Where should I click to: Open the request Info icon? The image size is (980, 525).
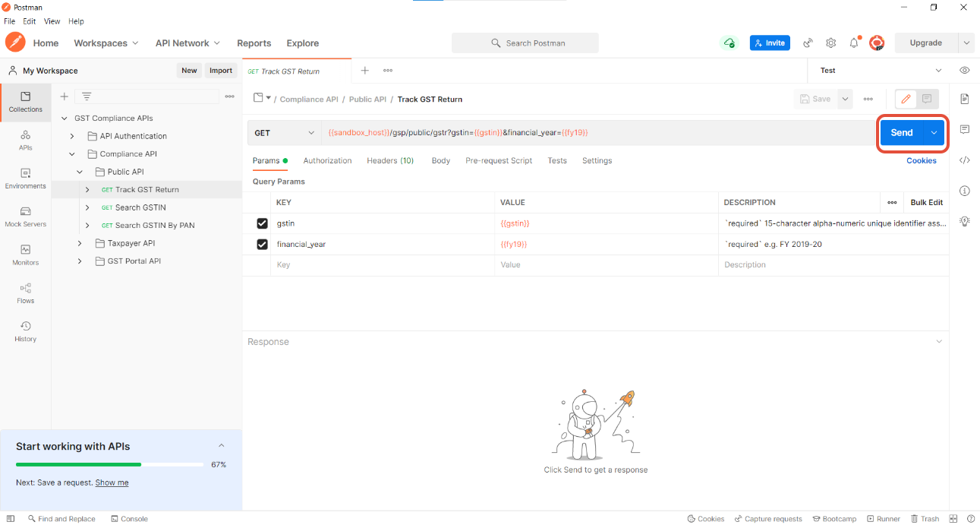pyautogui.click(x=965, y=191)
